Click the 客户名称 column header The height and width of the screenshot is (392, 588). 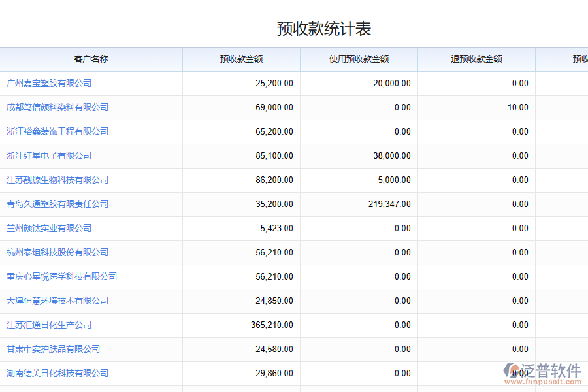tap(91, 59)
